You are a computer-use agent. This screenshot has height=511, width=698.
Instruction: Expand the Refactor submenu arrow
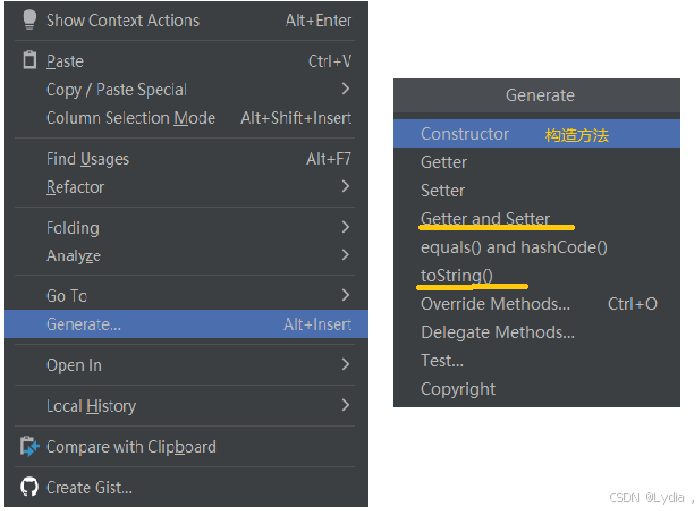[x=345, y=186]
